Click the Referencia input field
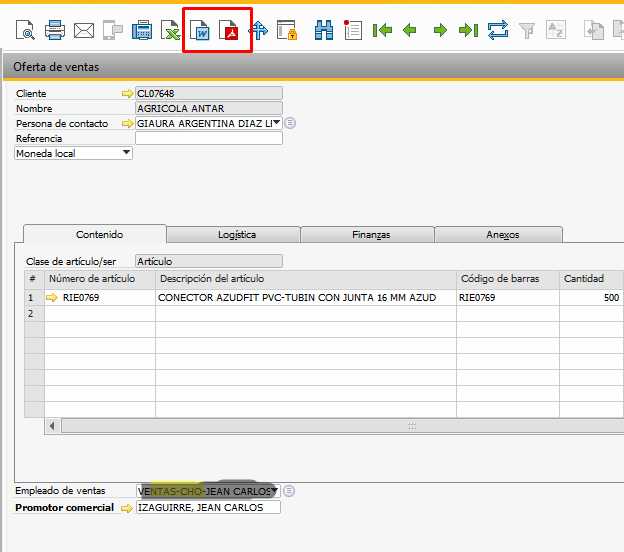Screen dimensions: 624x552 tap(208, 139)
